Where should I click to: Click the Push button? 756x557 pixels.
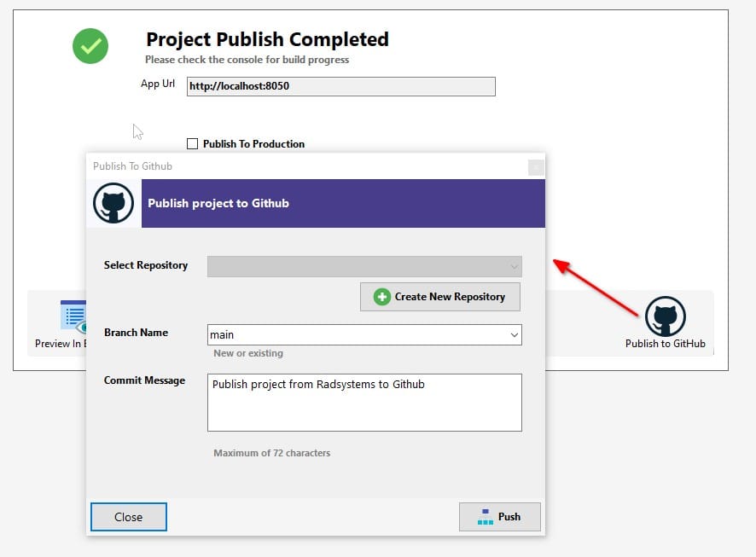499,517
